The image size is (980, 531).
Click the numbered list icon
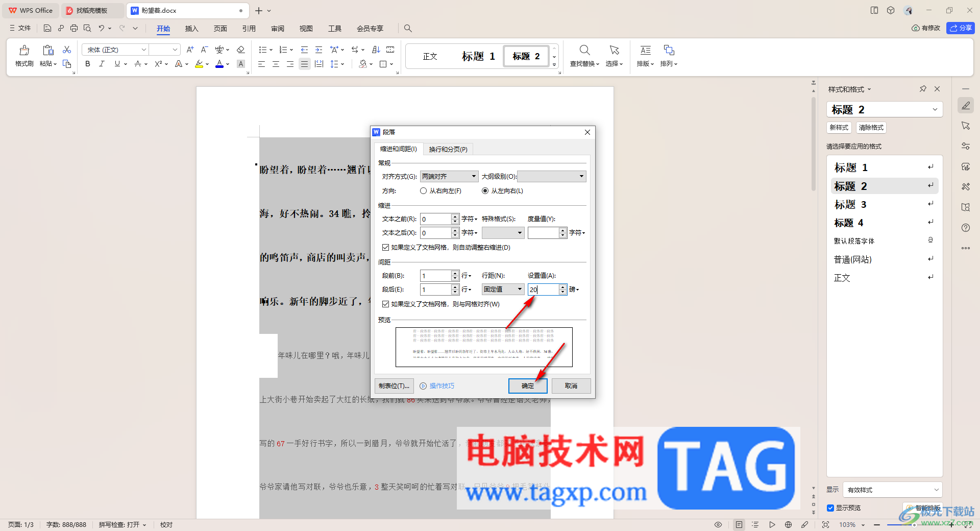click(283, 50)
